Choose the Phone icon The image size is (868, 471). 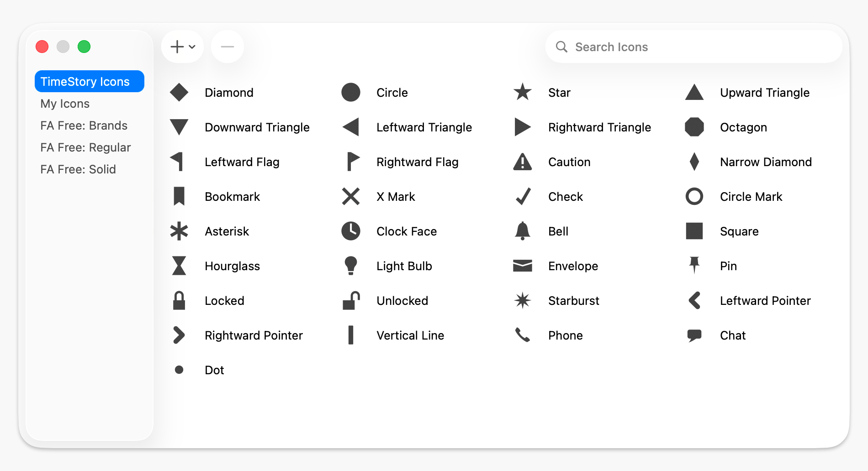523,335
